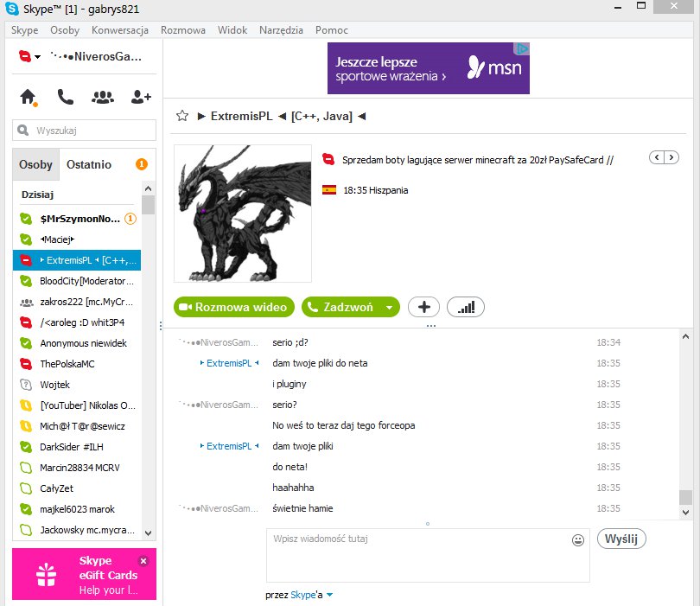
Task: Open the Osoby menu
Action: pyautogui.click(x=65, y=30)
